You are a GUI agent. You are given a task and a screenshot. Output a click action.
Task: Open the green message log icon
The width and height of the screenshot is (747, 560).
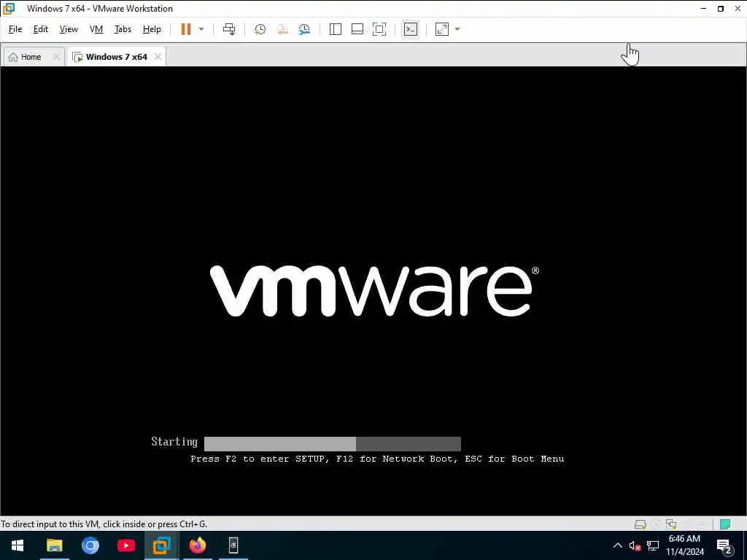click(x=725, y=524)
